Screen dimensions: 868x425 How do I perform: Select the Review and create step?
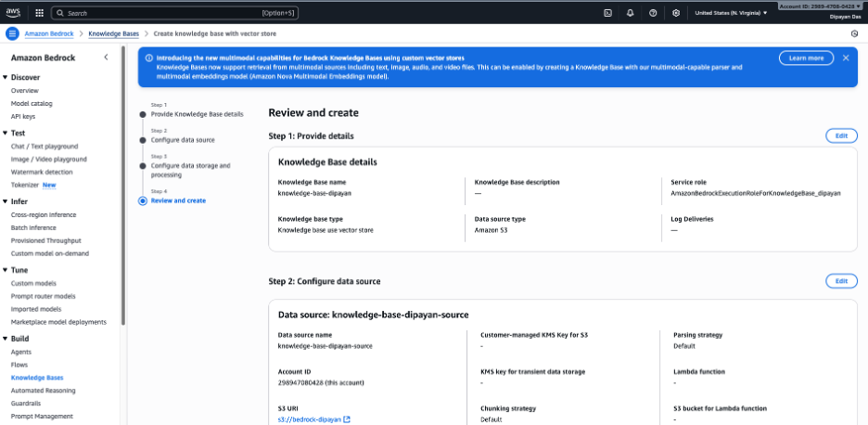pos(178,200)
